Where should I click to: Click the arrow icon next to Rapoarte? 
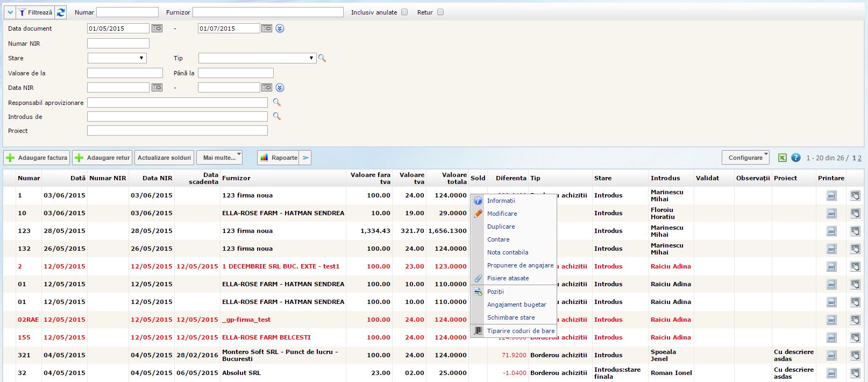coord(305,158)
